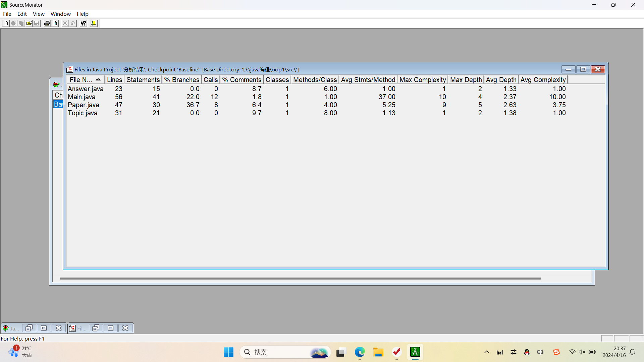The width and height of the screenshot is (644, 362).
Task: Open the File menu
Action: [x=7, y=14]
